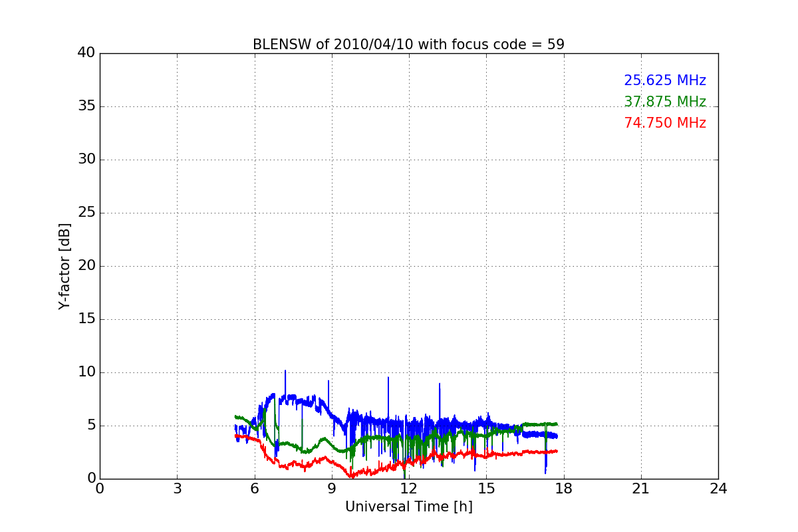Click the y-axis tick label 15
The width and height of the screenshot is (798, 532).
tap(86, 319)
